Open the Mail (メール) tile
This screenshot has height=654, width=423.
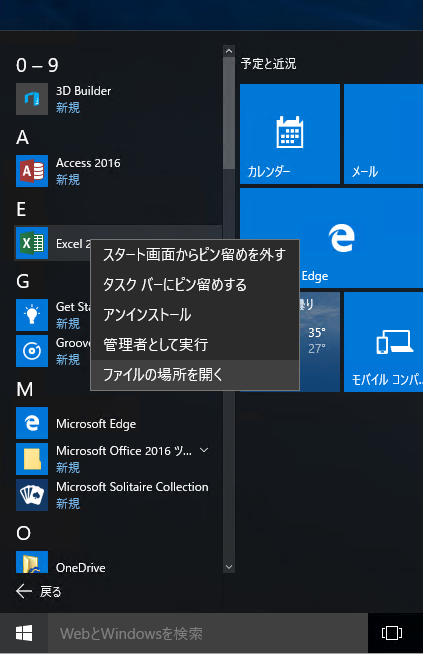(x=383, y=134)
